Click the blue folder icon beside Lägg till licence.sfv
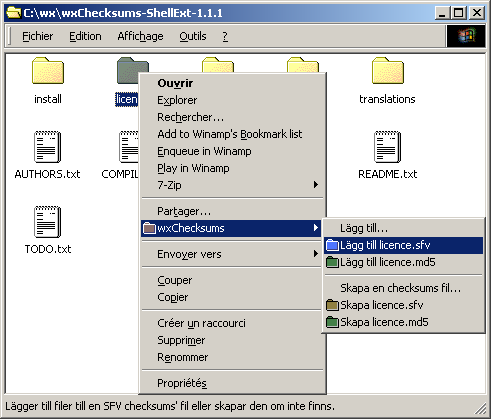 332,245
